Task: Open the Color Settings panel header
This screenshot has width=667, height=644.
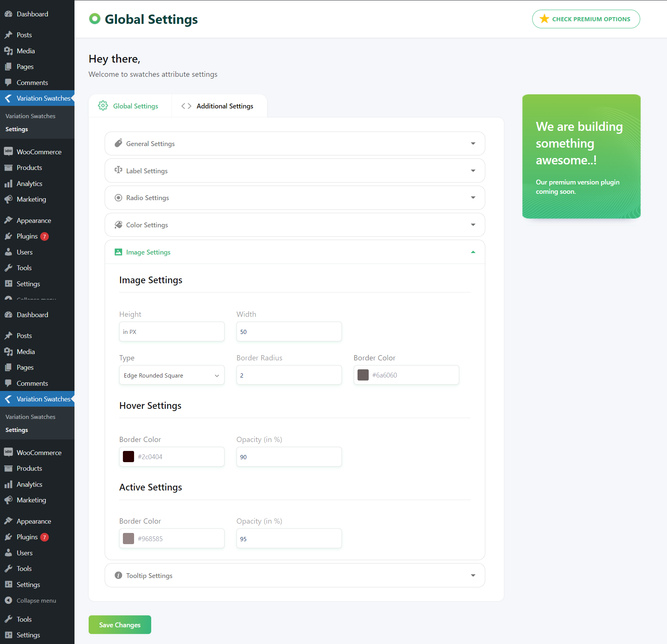Action: (295, 225)
